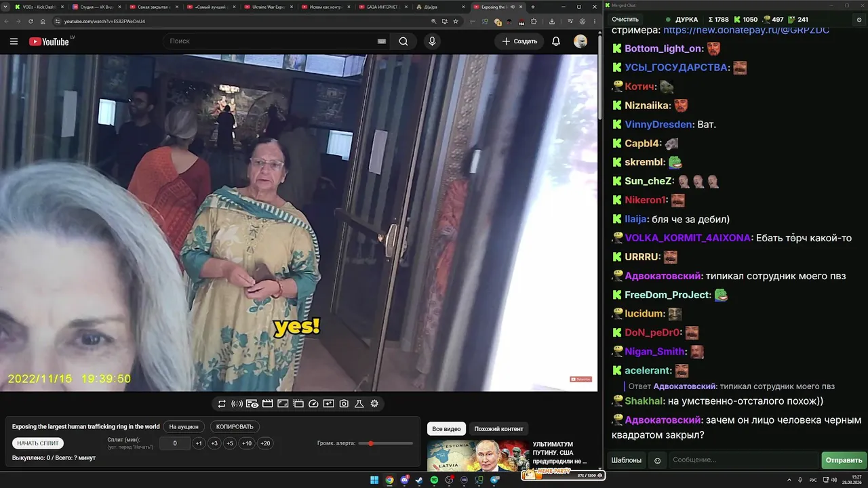Open the УЛЬТИМАТУМ ПУТИНУ video thumbnail
868x488 pixels.
pyautogui.click(x=478, y=455)
